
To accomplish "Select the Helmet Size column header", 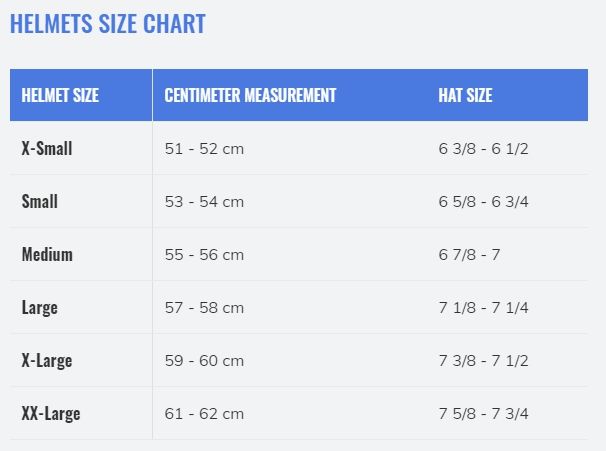I will coord(60,95).
